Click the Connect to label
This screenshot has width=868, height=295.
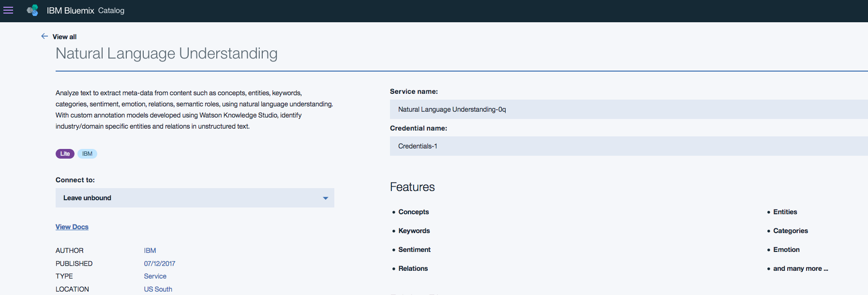point(75,180)
